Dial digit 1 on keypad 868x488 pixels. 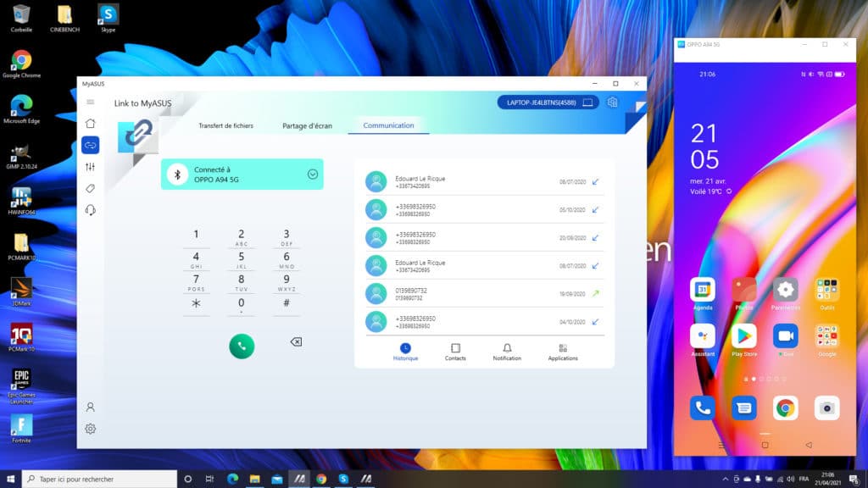click(196, 236)
